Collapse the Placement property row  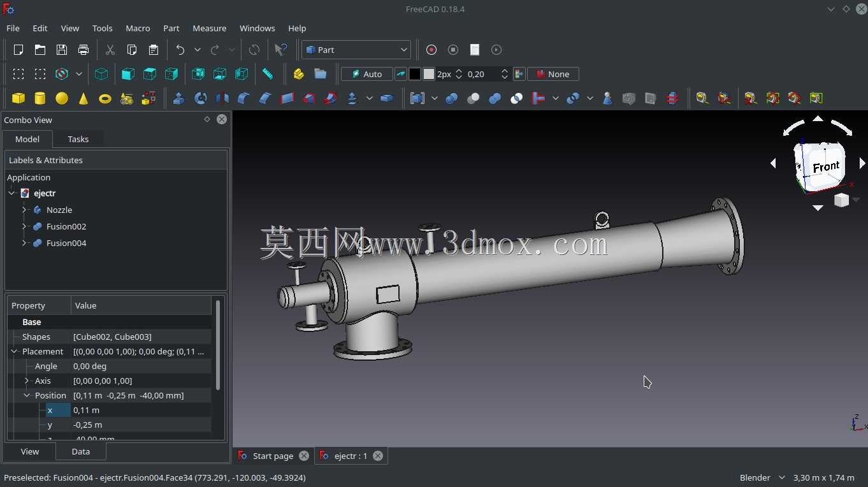(14, 351)
